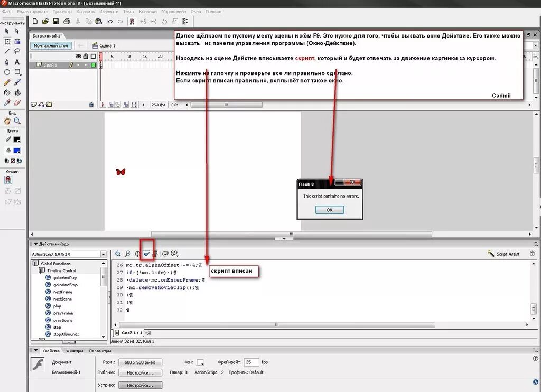Click Add new item to script icon

pos(118,254)
